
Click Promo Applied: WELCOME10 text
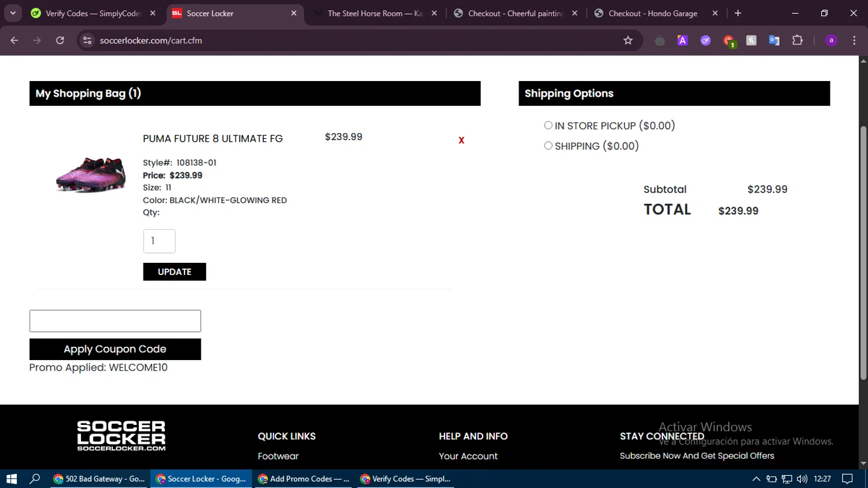coord(98,368)
